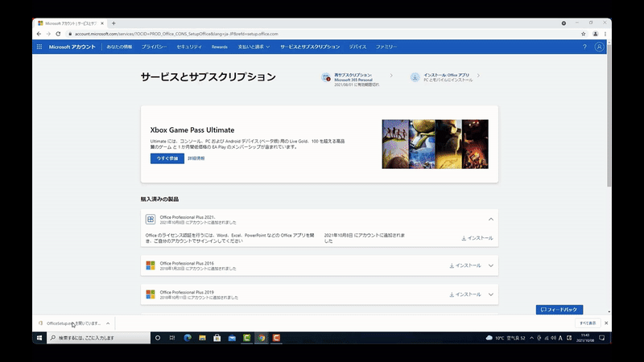644x362 pixels.
Task: Reload the page with the refresh icon
Action: coord(58,34)
